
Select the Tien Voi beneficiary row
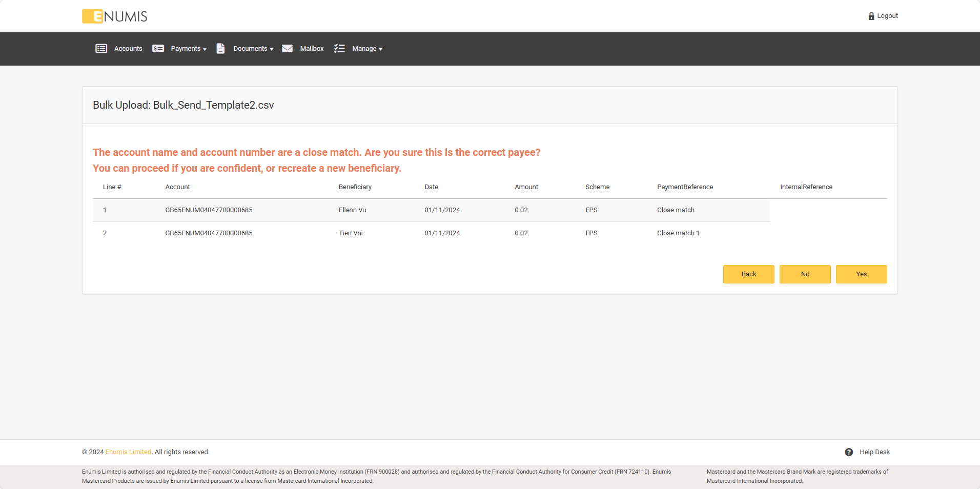[351, 233]
